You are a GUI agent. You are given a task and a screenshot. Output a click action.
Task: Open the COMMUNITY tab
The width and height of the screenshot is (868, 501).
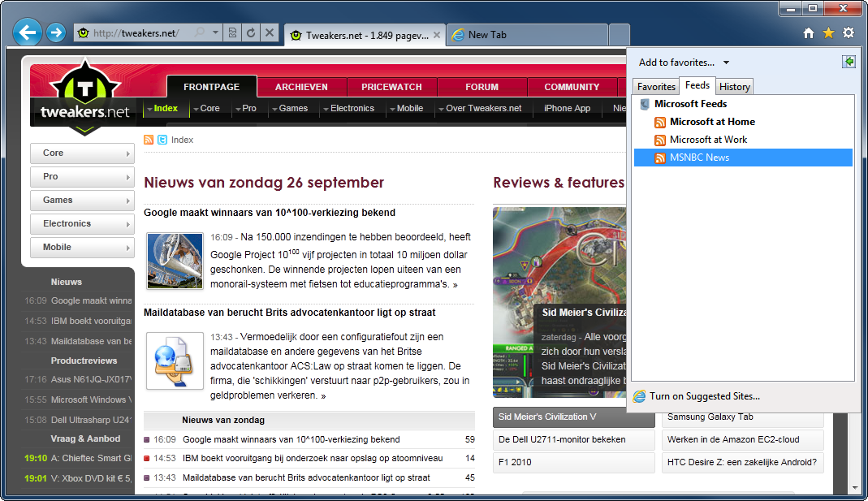(x=572, y=87)
